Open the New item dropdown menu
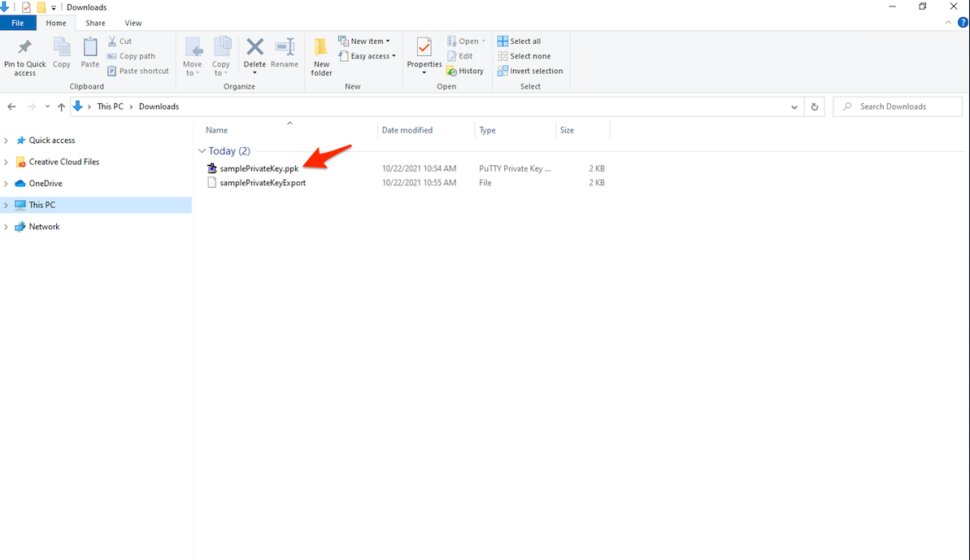The image size is (970, 560). (x=364, y=40)
